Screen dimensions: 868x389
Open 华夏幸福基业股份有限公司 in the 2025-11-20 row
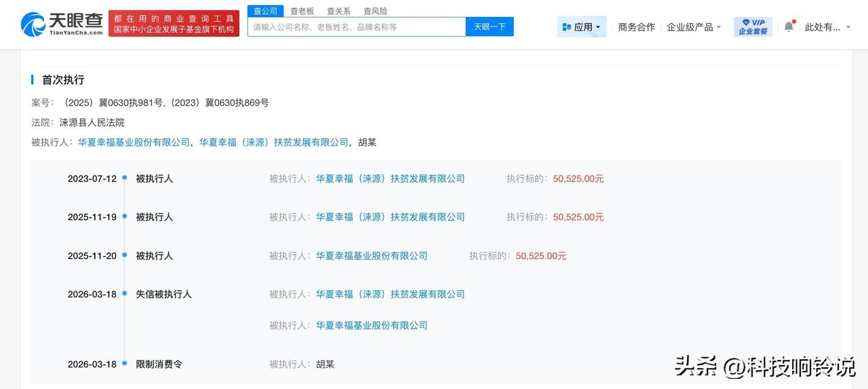pos(372,256)
